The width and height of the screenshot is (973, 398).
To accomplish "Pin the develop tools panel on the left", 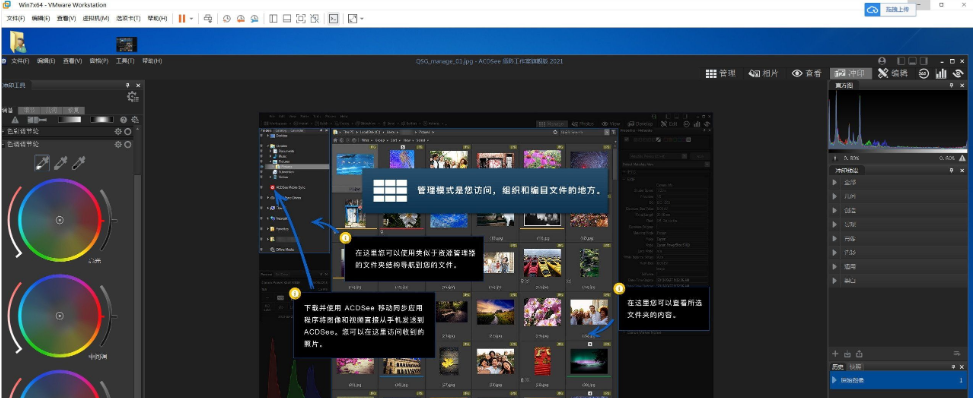I will 128,85.
